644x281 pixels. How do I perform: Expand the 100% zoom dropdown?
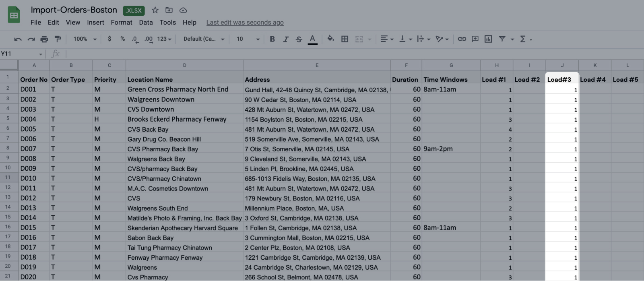(85, 39)
